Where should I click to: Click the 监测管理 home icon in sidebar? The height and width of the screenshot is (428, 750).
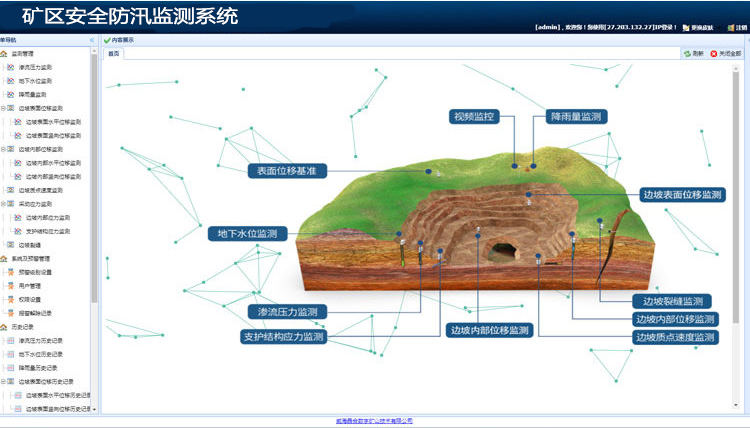[4, 53]
